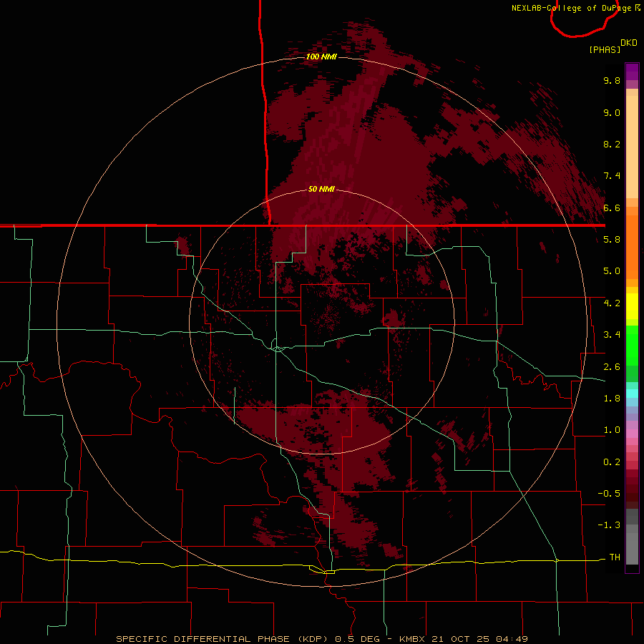Click the NEXLAB-College of DuPage credit text
Viewport: 644px width, 644px height.
[x=571, y=8]
